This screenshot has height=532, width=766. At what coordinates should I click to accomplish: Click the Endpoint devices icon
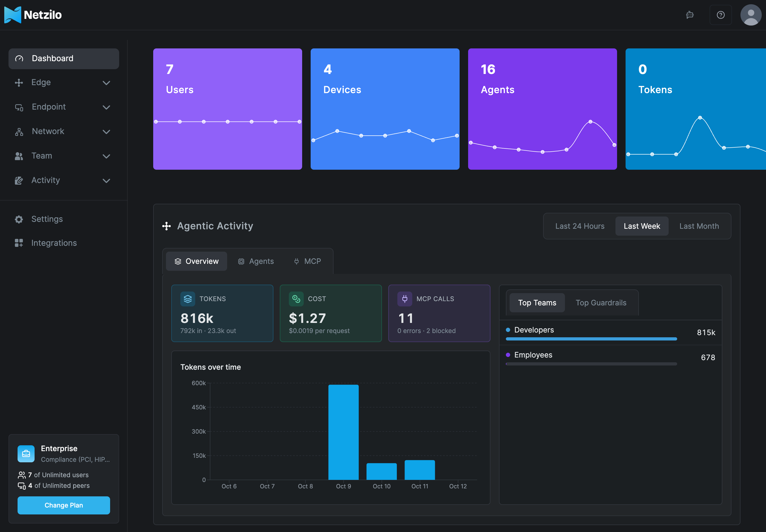pyautogui.click(x=19, y=107)
